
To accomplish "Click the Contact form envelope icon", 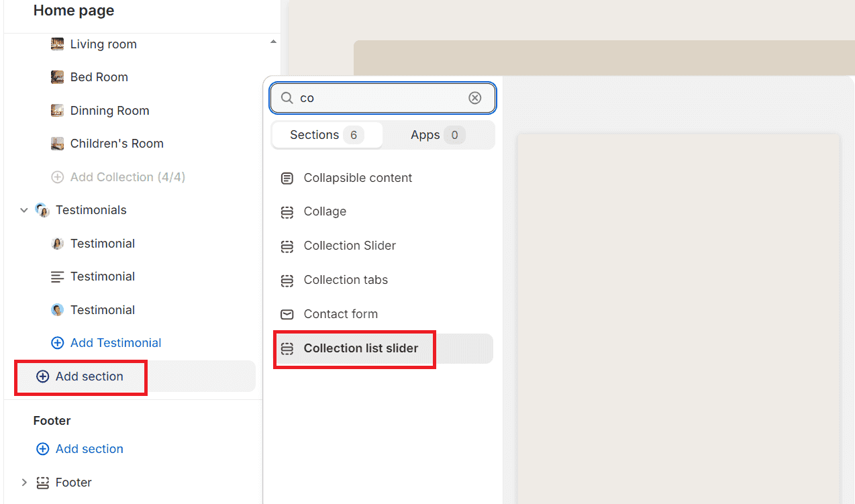I will coord(287,314).
